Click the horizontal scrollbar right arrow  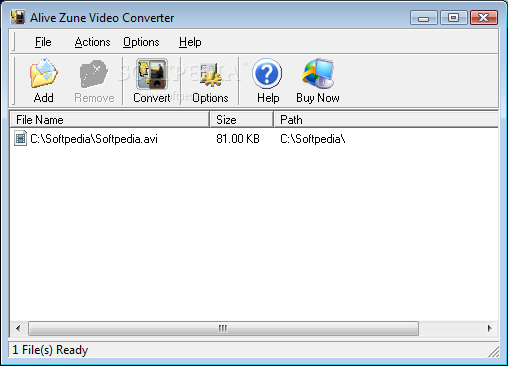pyautogui.click(x=489, y=328)
